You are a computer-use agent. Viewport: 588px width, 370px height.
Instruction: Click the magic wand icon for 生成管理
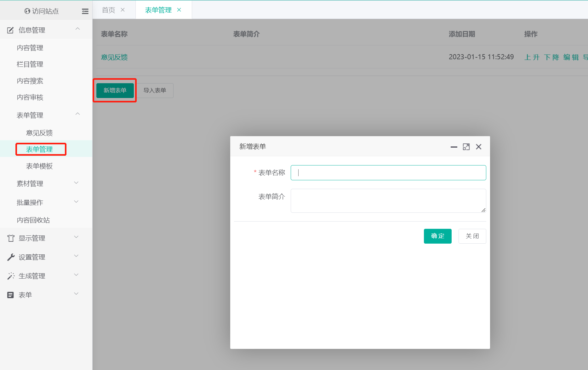11,276
